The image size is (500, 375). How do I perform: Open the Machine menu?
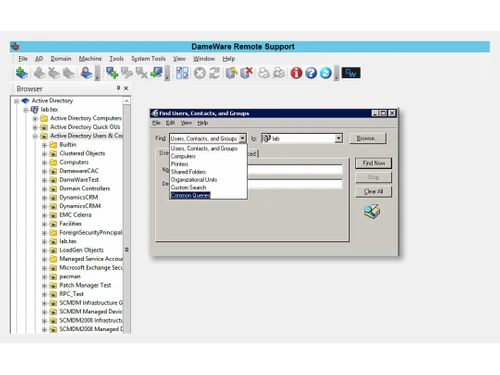(x=90, y=59)
